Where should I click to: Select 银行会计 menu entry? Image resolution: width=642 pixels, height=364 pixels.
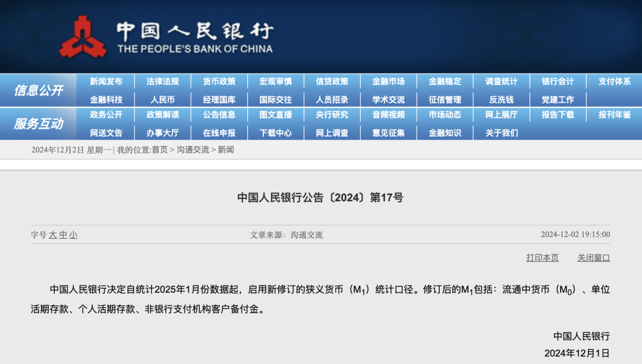558,81
